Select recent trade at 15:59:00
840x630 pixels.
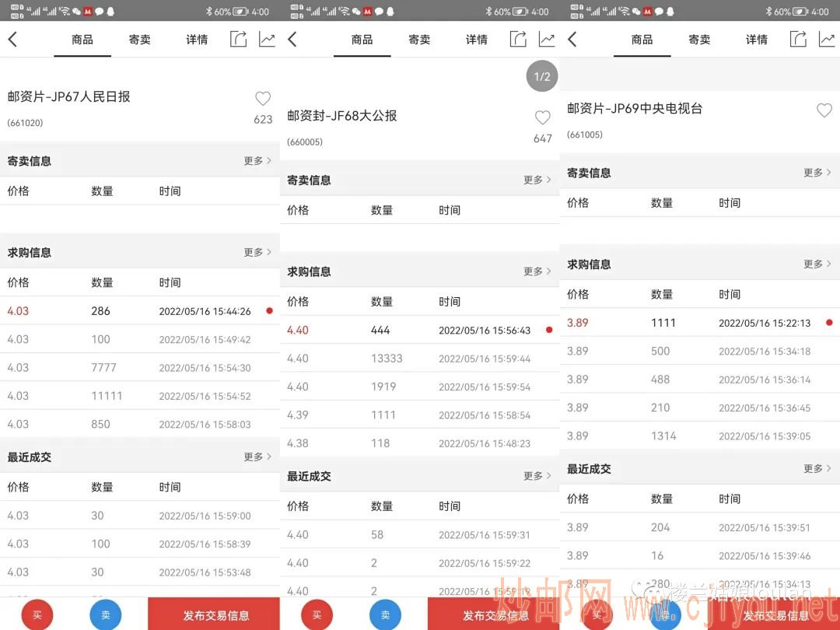(140, 516)
